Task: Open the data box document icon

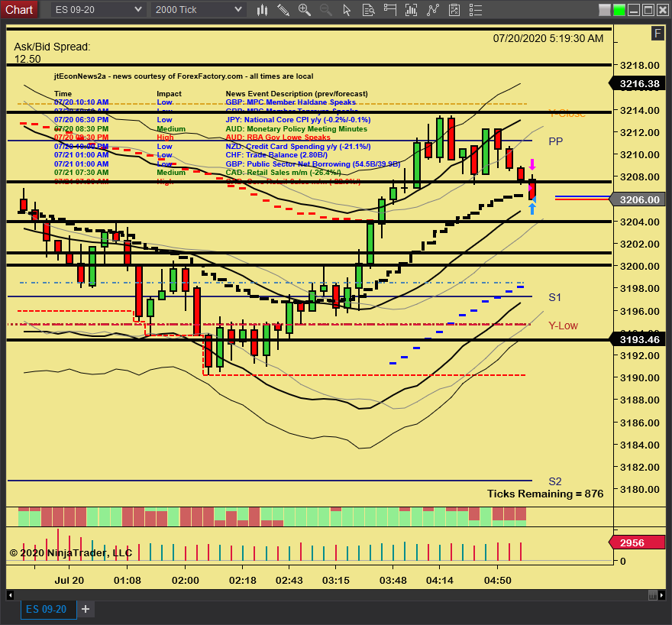Action: (368, 10)
